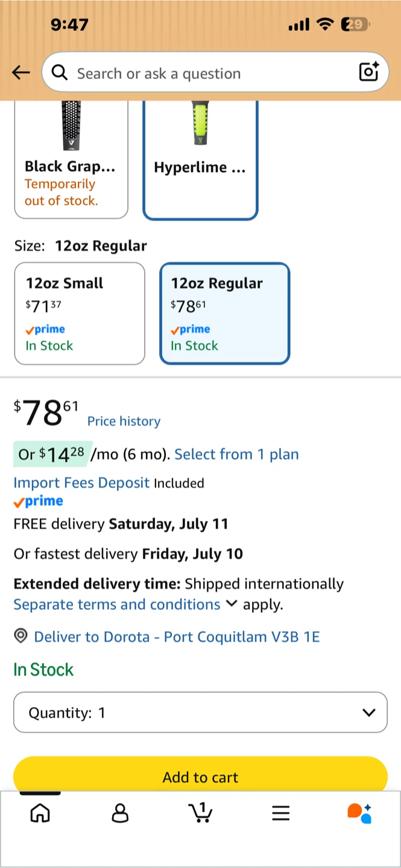Viewport: 401px width, 868px height.
Task: Tap the delivery location pin icon
Action: coord(21,636)
